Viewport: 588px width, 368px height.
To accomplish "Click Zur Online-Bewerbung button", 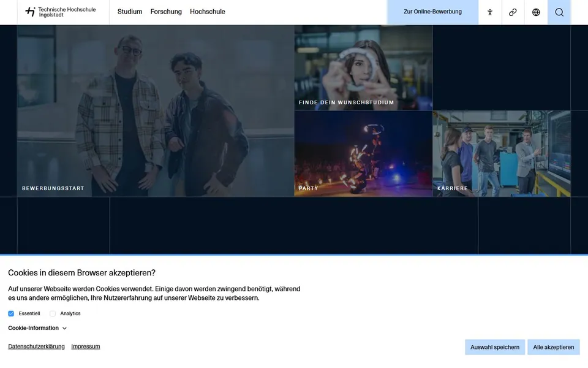I will click(x=433, y=12).
